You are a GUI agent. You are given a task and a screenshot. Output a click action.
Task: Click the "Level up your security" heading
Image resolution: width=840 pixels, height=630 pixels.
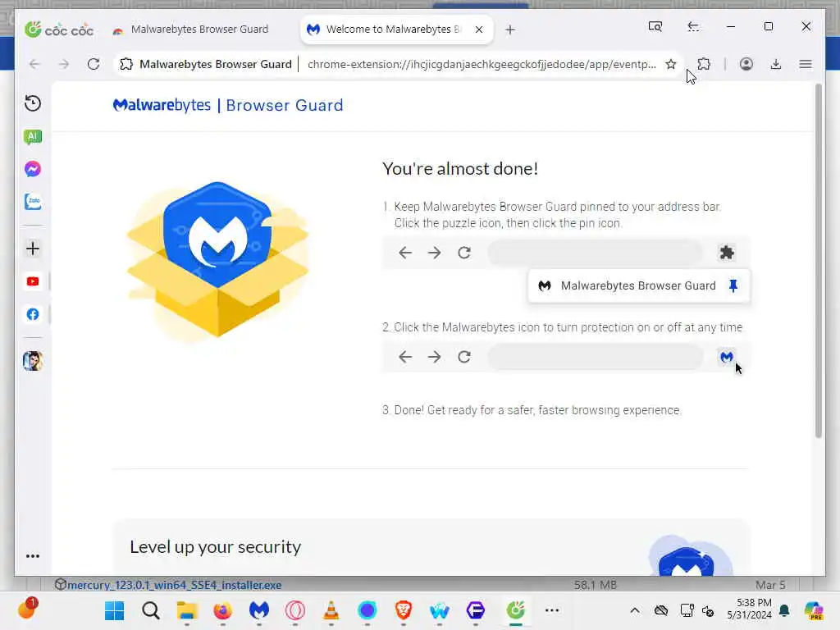[x=216, y=547]
